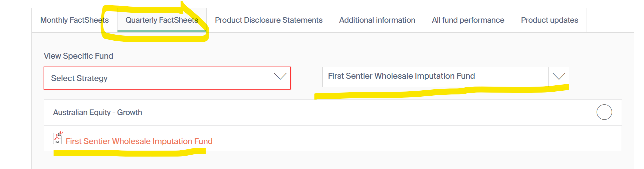Select the Quarterly FactSheets tab
Image resolution: width=644 pixels, height=169 pixels.
(162, 20)
